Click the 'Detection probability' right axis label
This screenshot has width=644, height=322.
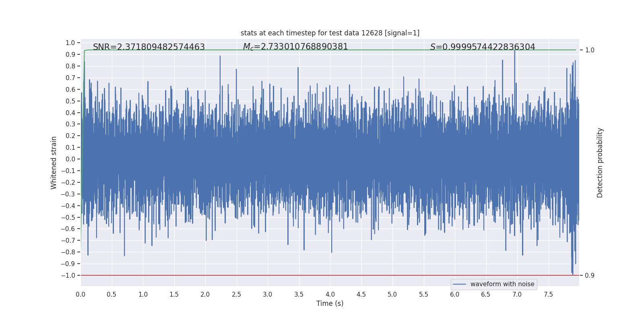point(600,163)
